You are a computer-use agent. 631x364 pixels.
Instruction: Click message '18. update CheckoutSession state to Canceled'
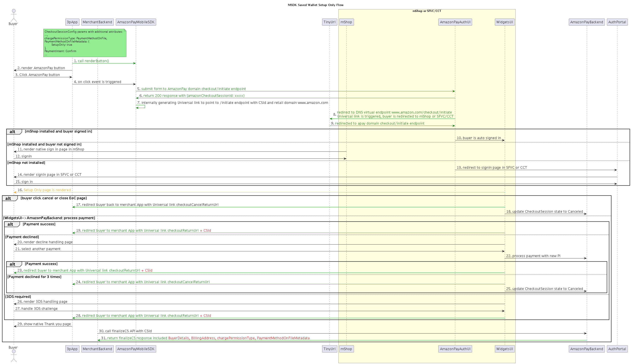pyautogui.click(x=545, y=212)
